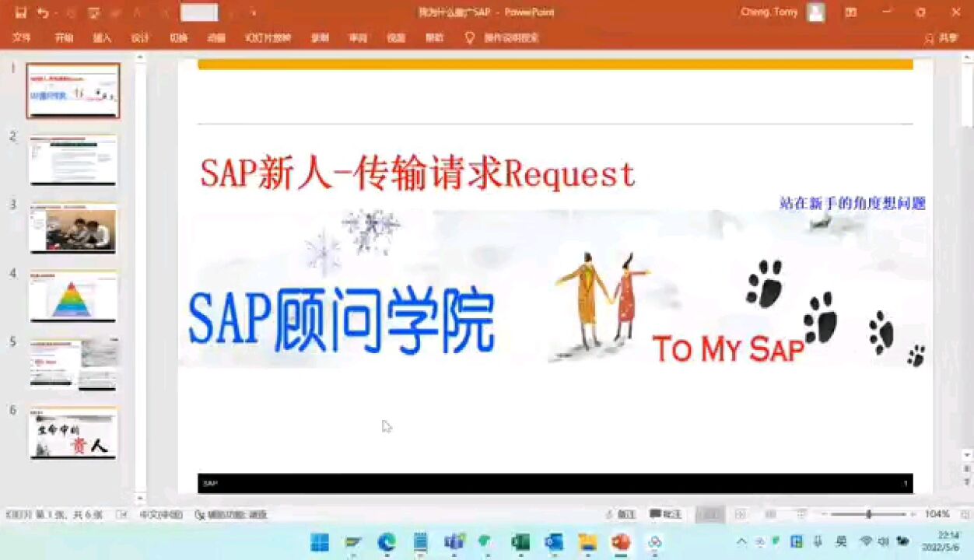
Task: Select slide 4 thumbnail with pyramid image
Action: [72, 296]
